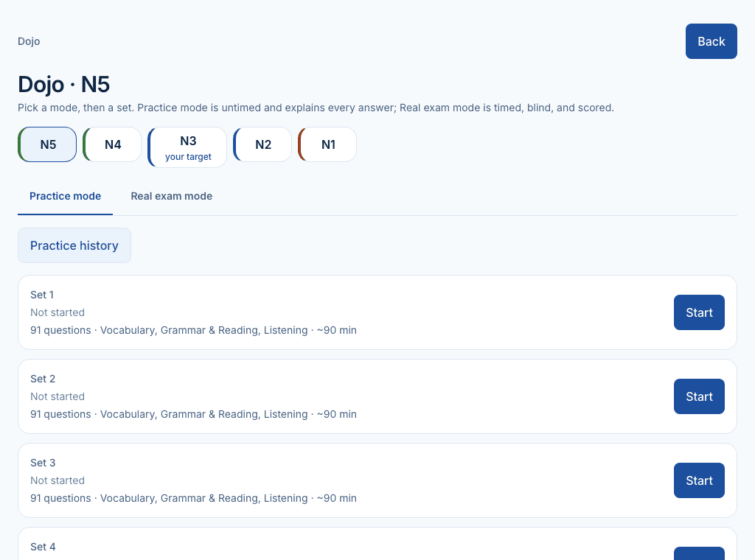Click Set 1's 91 questions description
Screen dimensions: 755x560
194,331
